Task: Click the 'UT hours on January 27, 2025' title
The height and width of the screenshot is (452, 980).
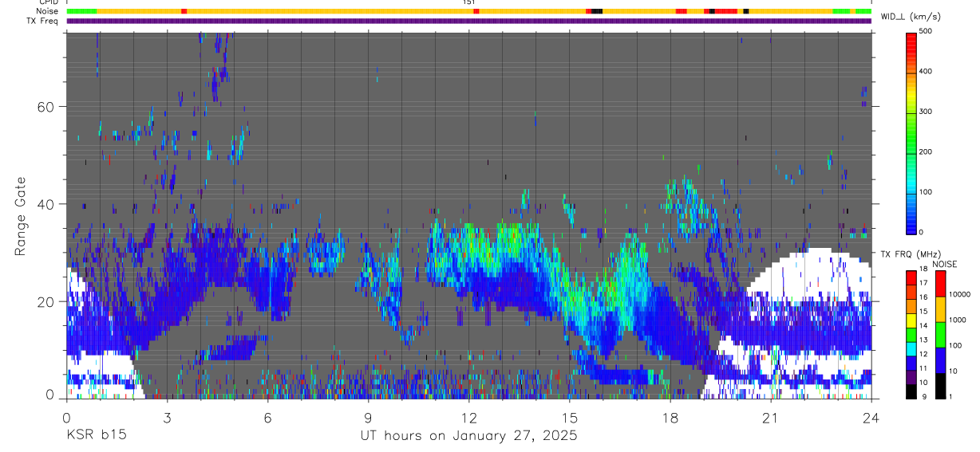Action: point(468,436)
